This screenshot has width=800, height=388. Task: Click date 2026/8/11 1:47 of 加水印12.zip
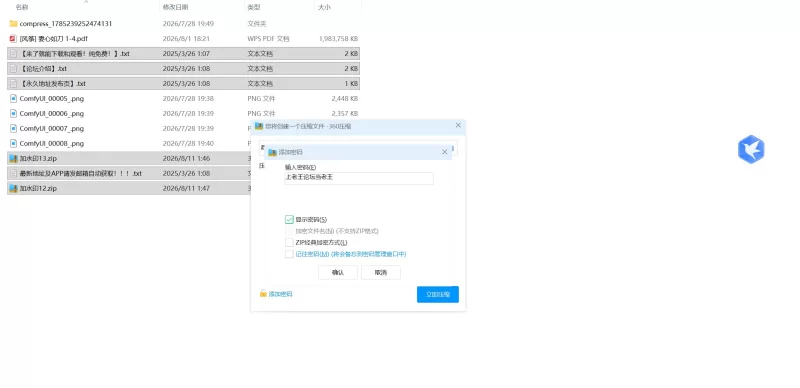(186, 188)
